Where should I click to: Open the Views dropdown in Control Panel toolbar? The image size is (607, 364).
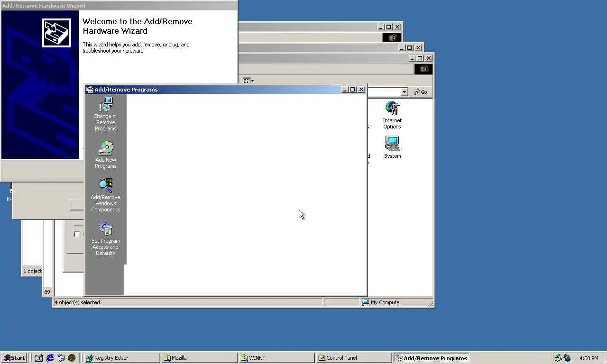click(x=248, y=81)
